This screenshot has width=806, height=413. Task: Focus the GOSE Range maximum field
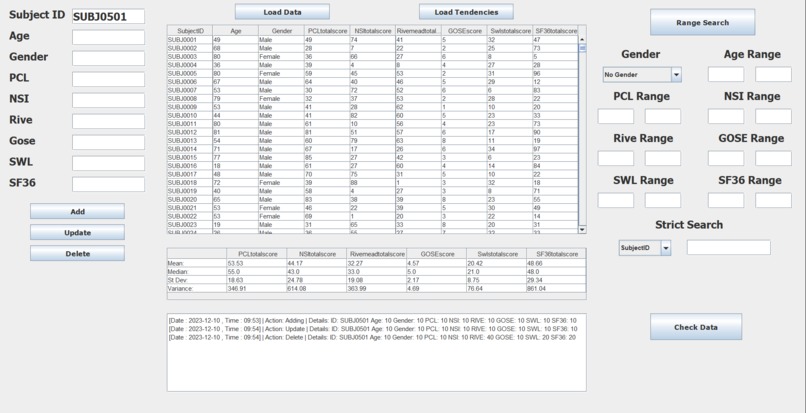[x=773, y=158]
